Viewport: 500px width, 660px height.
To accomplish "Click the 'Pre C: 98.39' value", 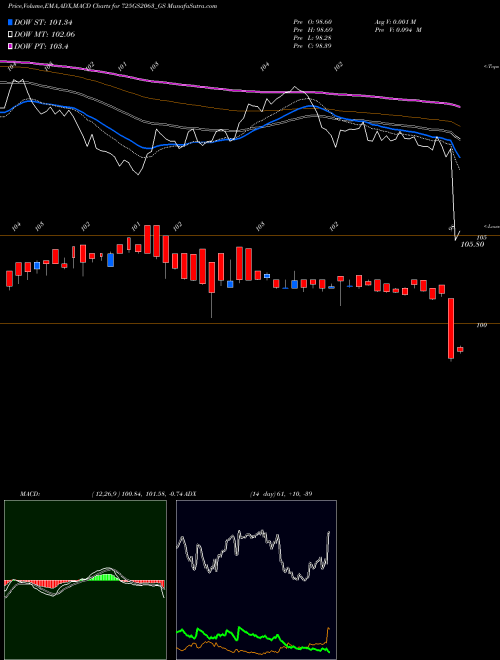I will click(x=313, y=46).
